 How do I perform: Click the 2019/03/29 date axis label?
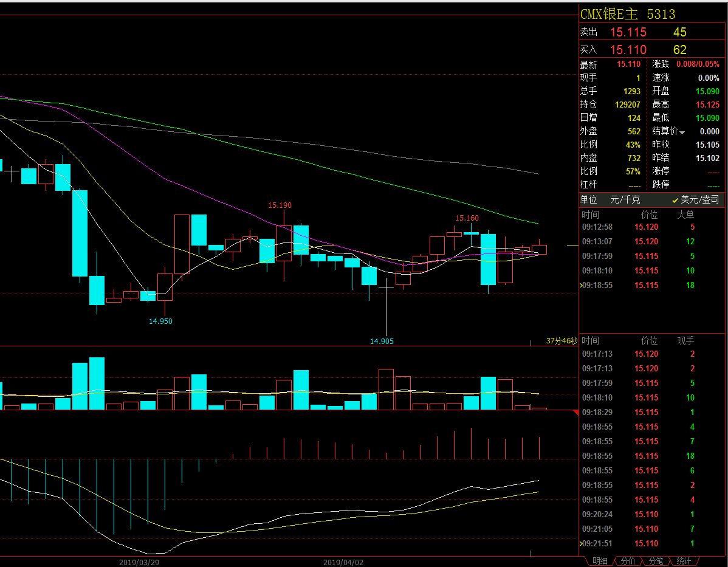point(139,562)
